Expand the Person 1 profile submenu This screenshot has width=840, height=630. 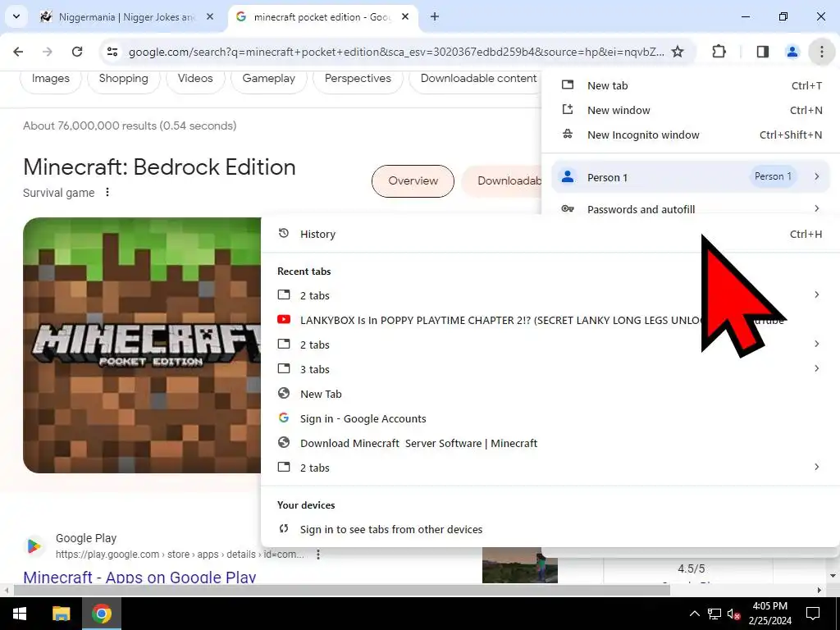pyautogui.click(x=691, y=177)
